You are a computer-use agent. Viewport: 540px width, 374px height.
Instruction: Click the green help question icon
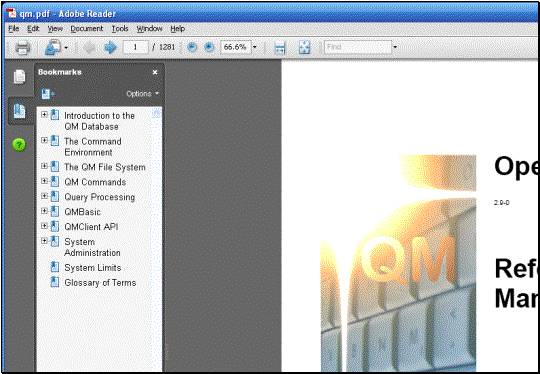(x=19, y=145)
